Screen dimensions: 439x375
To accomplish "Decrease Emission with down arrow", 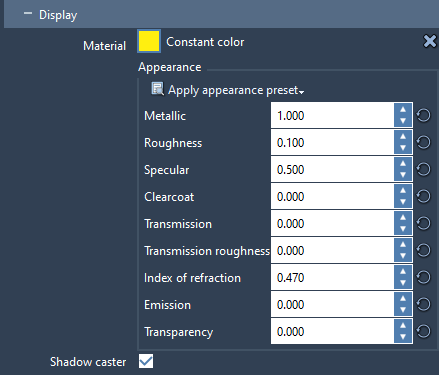I will click(x=403, y=310).
